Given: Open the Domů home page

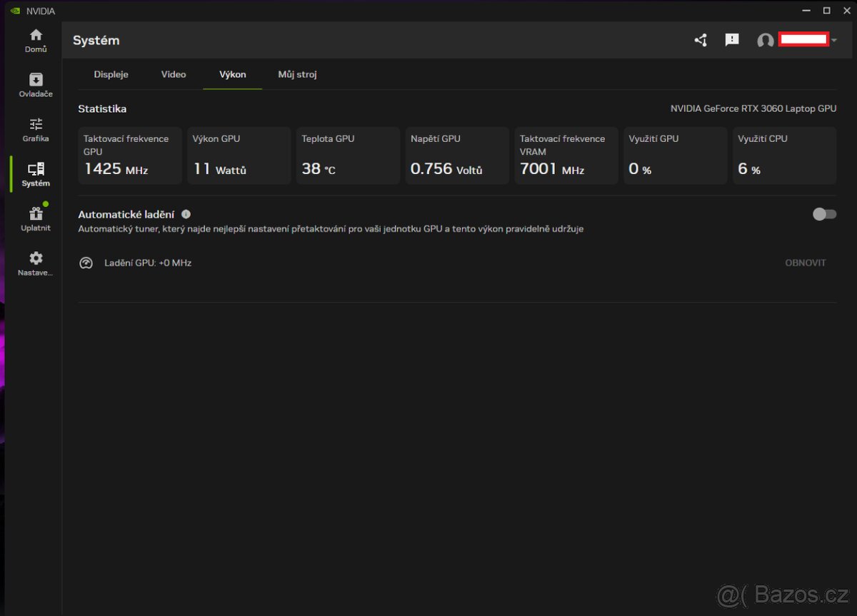Looking at the screenshot, I should [x=35, y=39].
